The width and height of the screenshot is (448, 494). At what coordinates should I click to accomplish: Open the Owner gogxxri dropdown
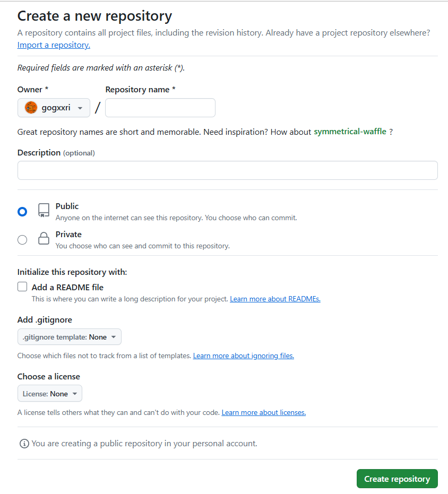tap(54, 108)
